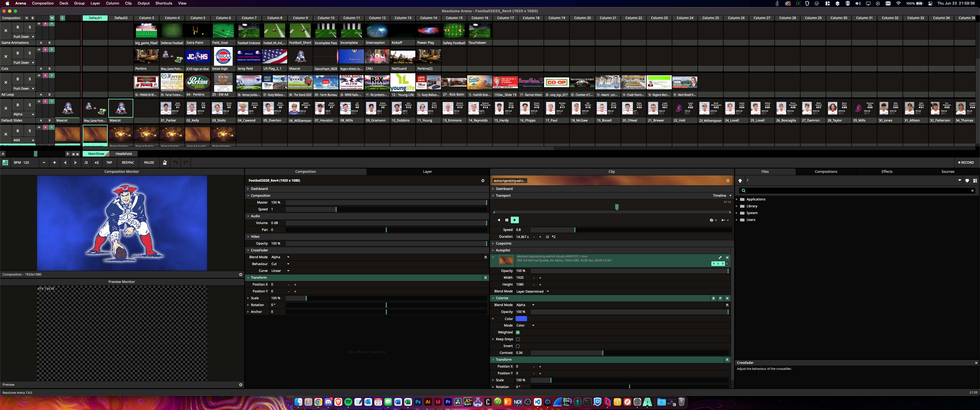The height and width of the screenshot is (410, 980).
Task: Click the undo arrow in tempo toolbar
Action: pos(175,162)
